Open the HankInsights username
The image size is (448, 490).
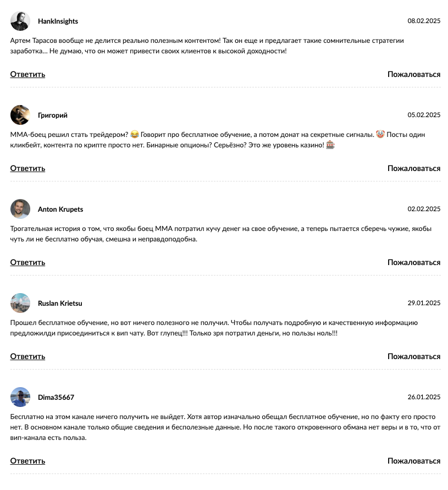(58, 21)
